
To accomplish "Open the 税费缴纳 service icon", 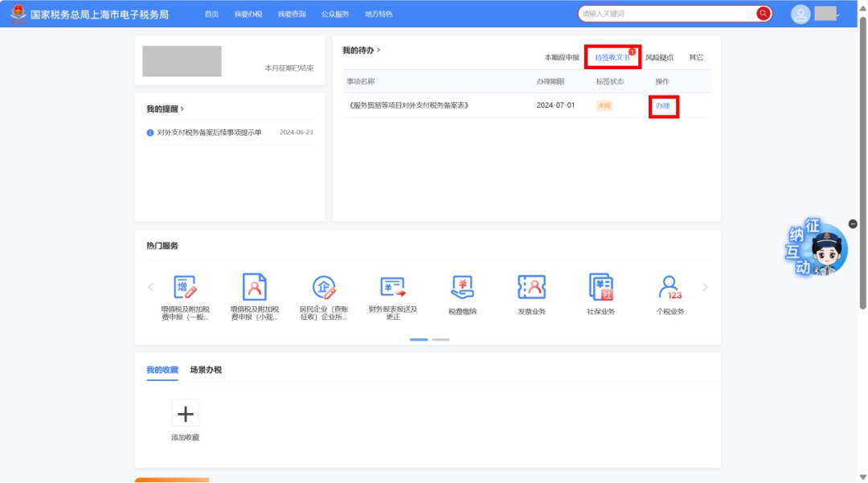I will click(x=462, y=288).
